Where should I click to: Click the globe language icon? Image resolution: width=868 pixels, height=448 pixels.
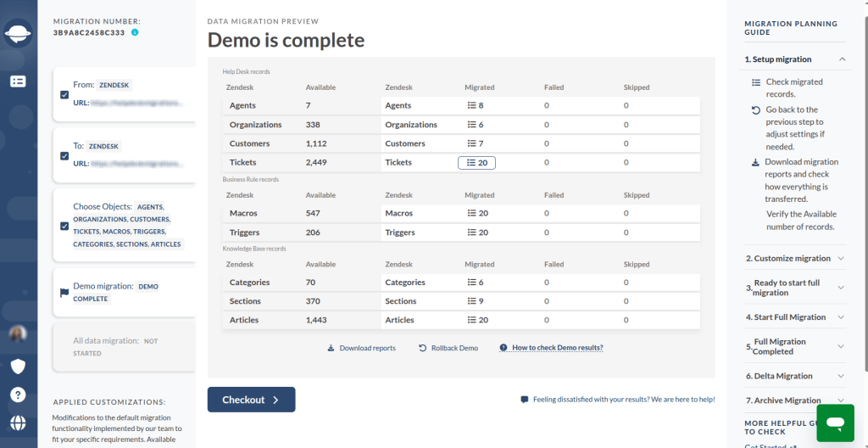19,423
